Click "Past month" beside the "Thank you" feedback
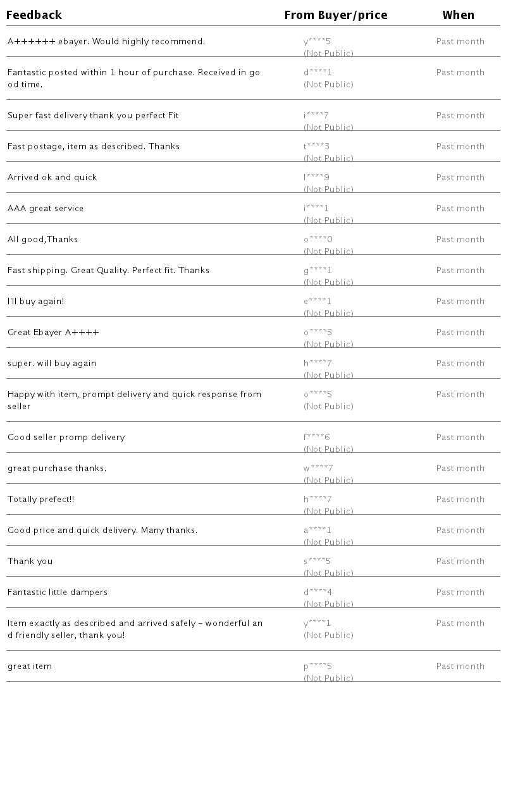Image resolution: width=506 pixels, height=812 pixels. click(460, 562)
